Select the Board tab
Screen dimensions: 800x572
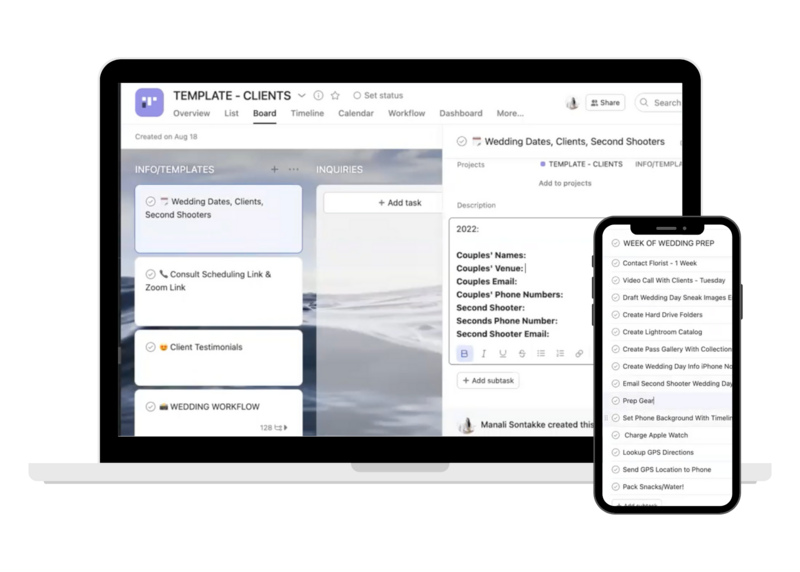265,113
